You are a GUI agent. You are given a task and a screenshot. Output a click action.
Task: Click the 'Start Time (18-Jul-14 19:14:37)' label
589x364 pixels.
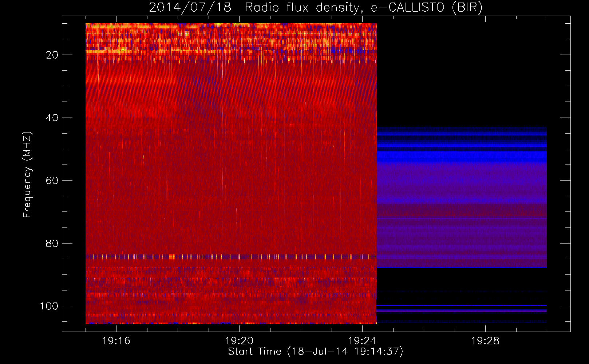pyautogui.click(x=316, y=352)
